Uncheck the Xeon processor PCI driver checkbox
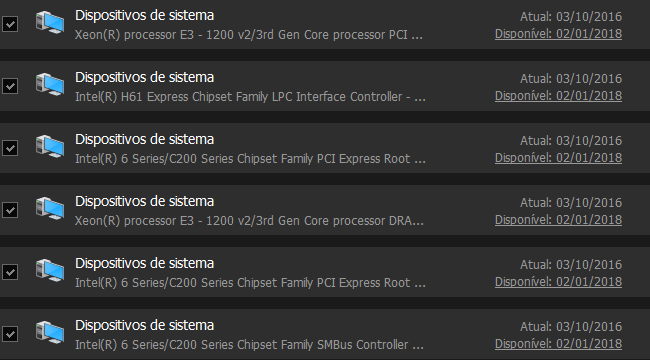 click(x=10, y=24)
